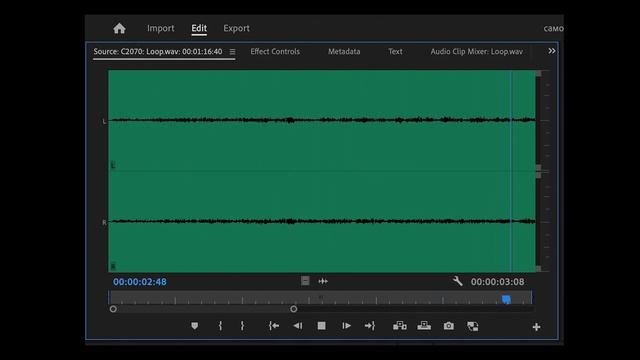Image resolution: width=640 pixels, height=360 pixels.
Task: Click the Drag Video Only filmstrip icon
Action: pos(305,281)
